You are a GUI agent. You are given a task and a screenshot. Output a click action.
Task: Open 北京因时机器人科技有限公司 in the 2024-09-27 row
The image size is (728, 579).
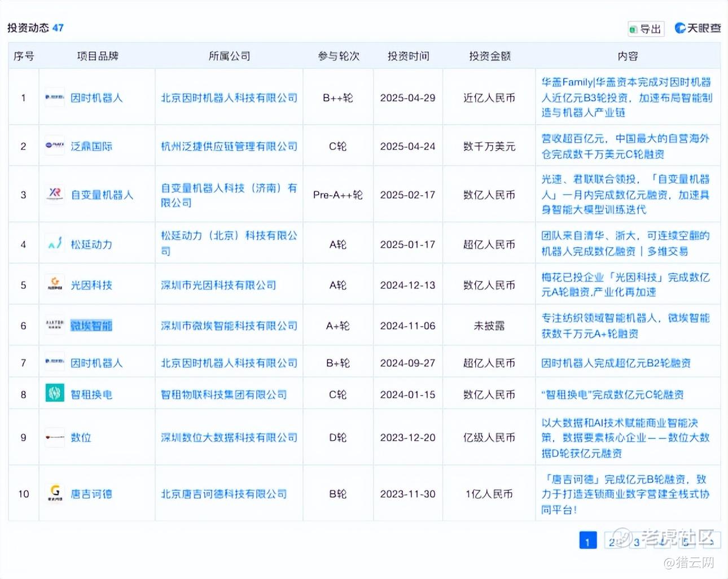[229, 363]
